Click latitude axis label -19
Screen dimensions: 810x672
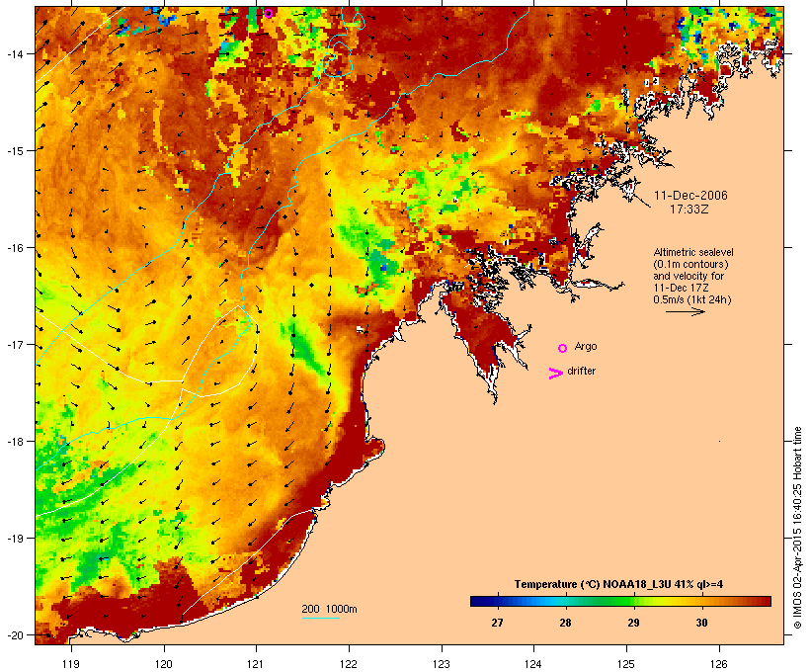click(x=14, y=539)
